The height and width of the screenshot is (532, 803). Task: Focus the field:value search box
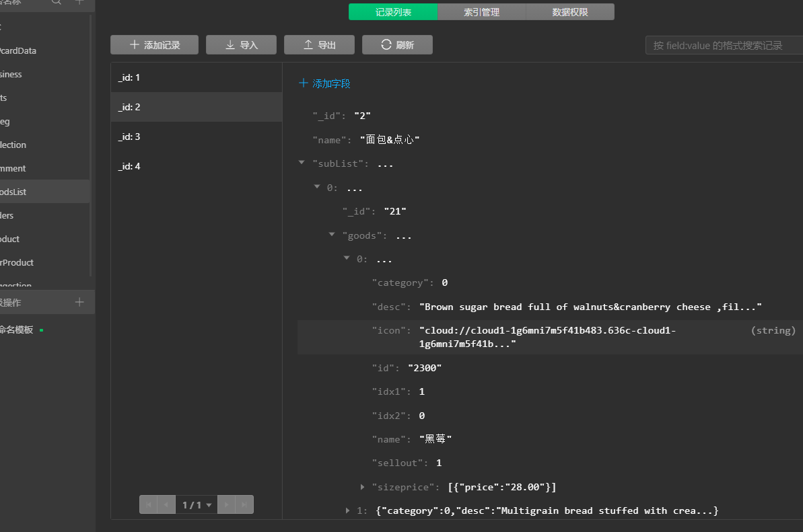tap(724, 46)
